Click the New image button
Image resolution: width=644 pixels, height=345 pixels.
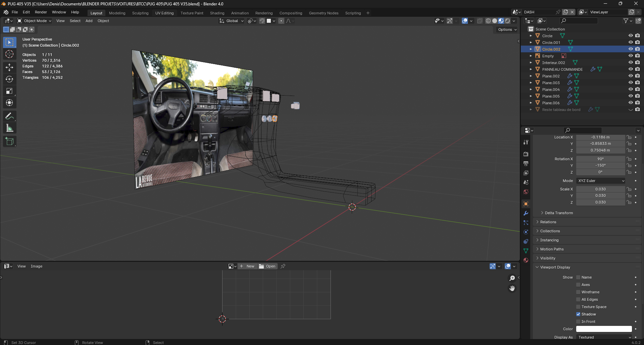click(247, 266)
